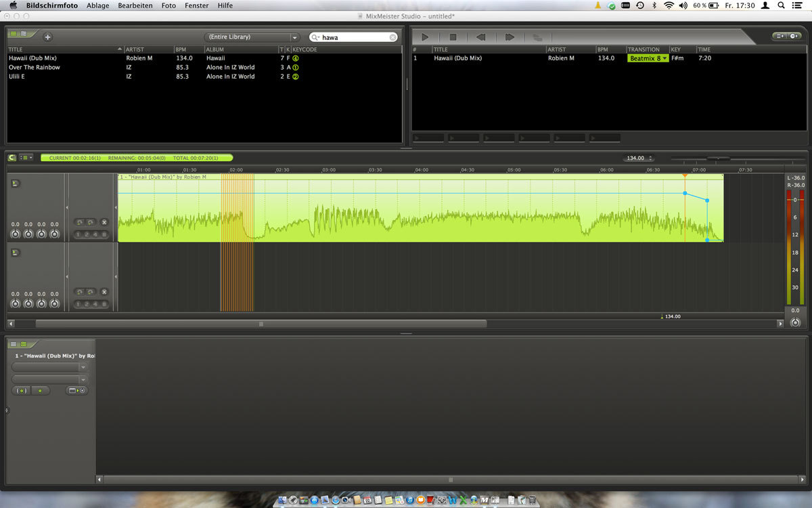Toggle loop length 1 on track 2
812x508 pixels.
coord(78,304)
